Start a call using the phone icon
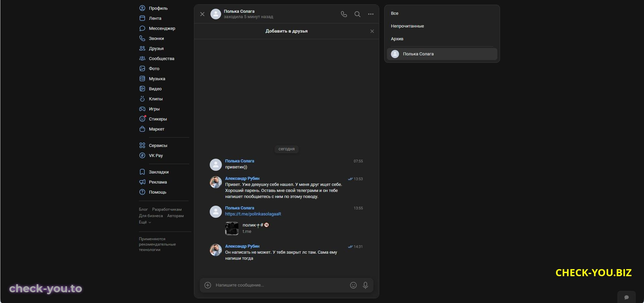644x303 pixels. tap(344, 14)
